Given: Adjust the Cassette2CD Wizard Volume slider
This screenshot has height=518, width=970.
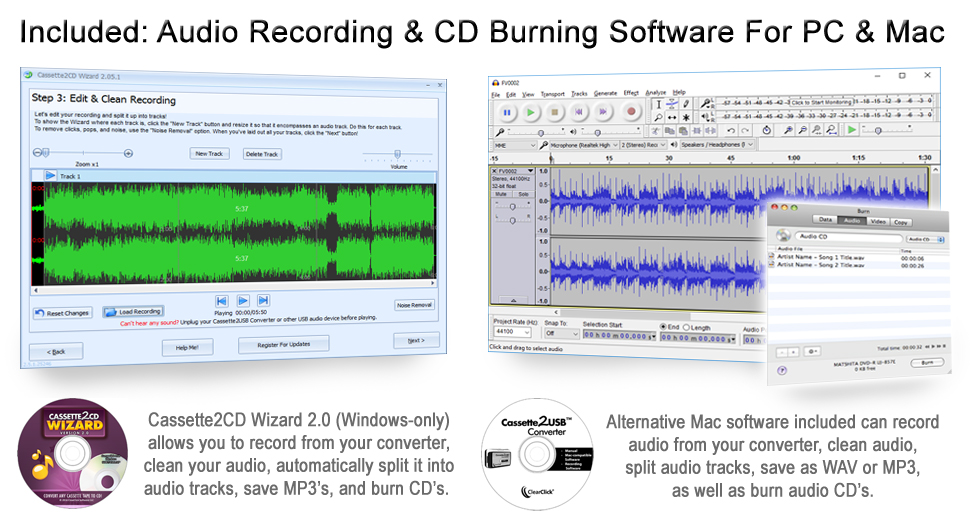Looking at the screenshot, I should (397, 154).
